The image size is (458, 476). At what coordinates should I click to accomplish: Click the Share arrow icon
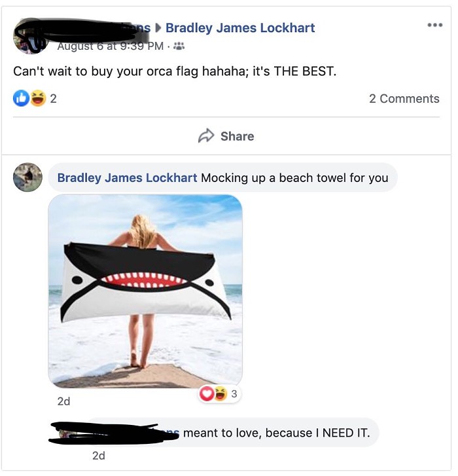click(x=206, y=136)
